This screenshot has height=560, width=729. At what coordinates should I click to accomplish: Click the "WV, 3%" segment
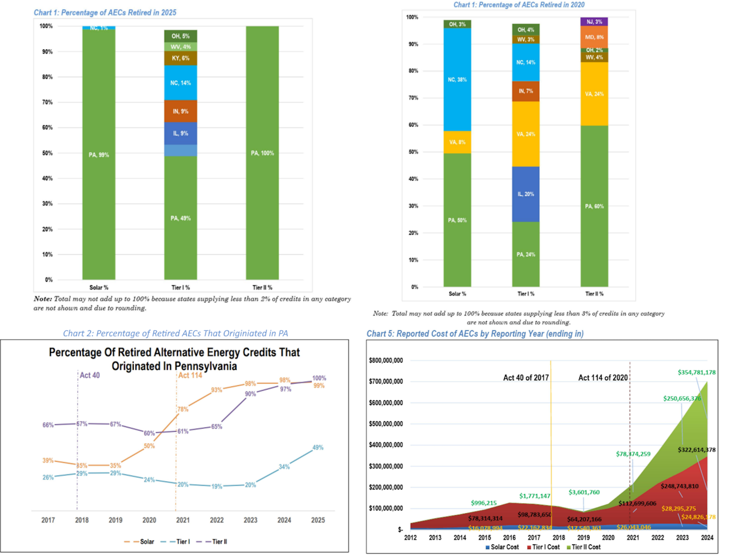point(526,39)
